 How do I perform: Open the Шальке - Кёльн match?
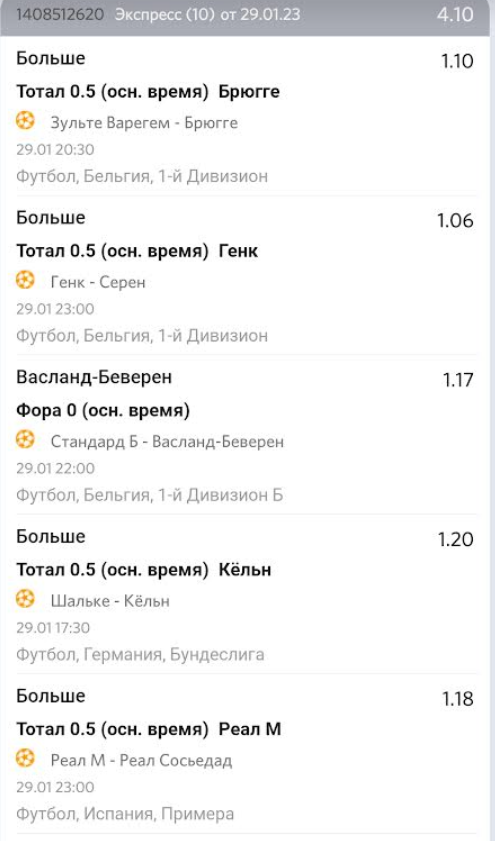[x=110, y=601]
